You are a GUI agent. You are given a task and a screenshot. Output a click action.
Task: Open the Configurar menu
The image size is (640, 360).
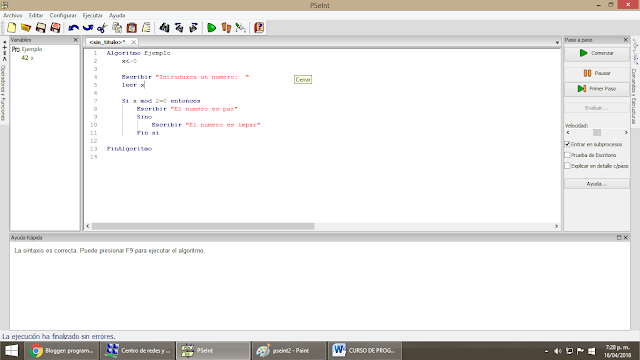coord(63,15)
